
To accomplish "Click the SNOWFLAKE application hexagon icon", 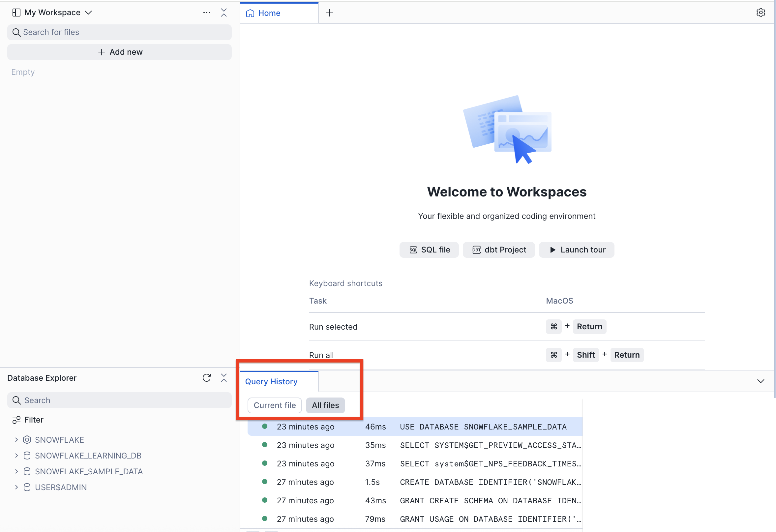I will click(x=27, y=440).
